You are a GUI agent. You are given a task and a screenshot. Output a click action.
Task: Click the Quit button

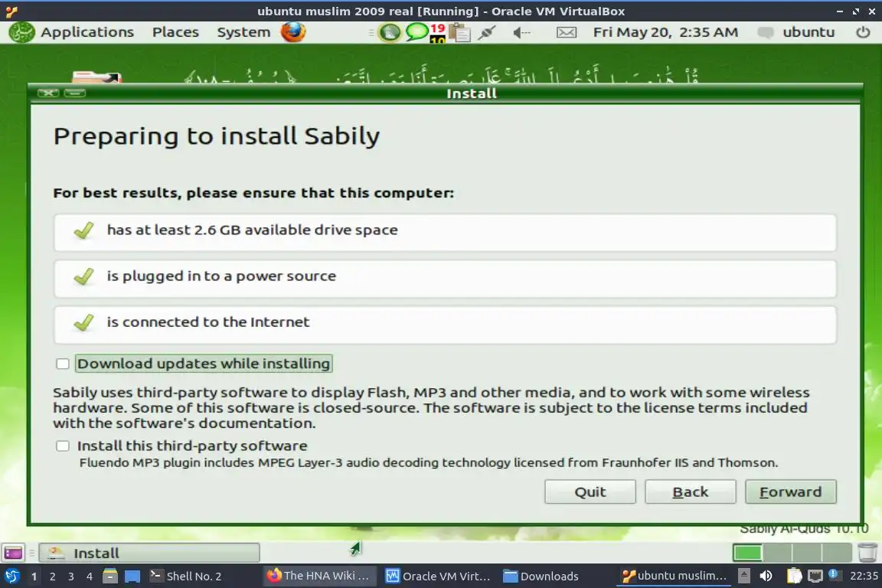(590, 492)
